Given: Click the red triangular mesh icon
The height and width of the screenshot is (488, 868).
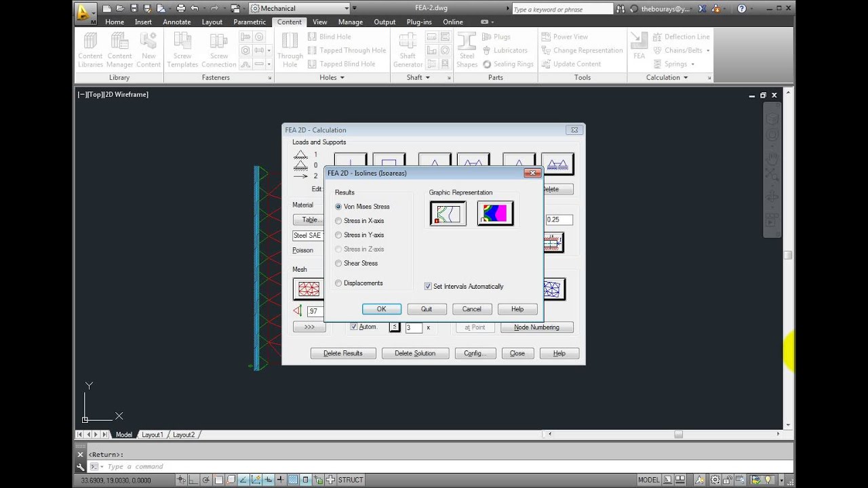Looking at the screenshot, I should click(x=309, y=289).
